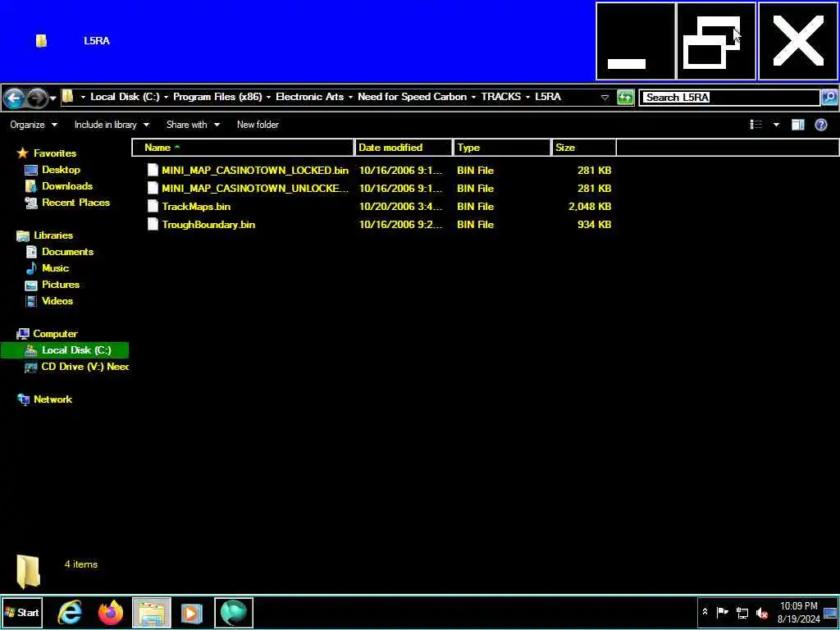Select the TrackMaps.bin file
Image resolution: width=840 pixels, height=630 pixels.
[196, 207]
